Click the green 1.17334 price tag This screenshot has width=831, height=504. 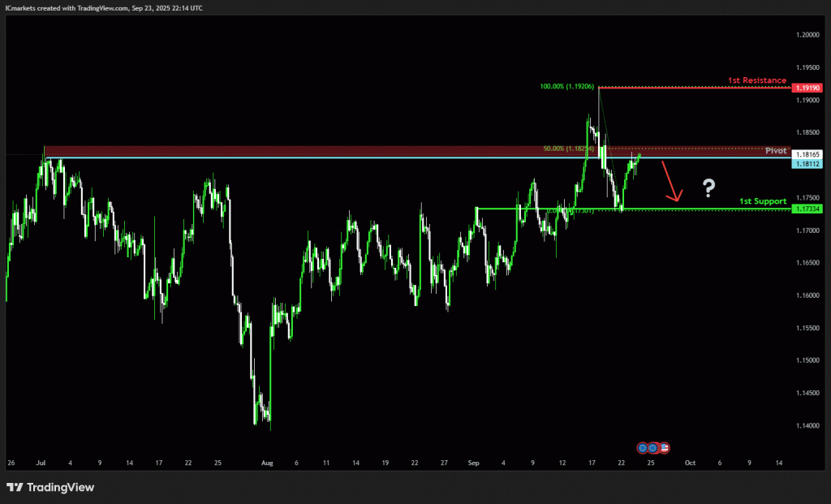point(808,209)
